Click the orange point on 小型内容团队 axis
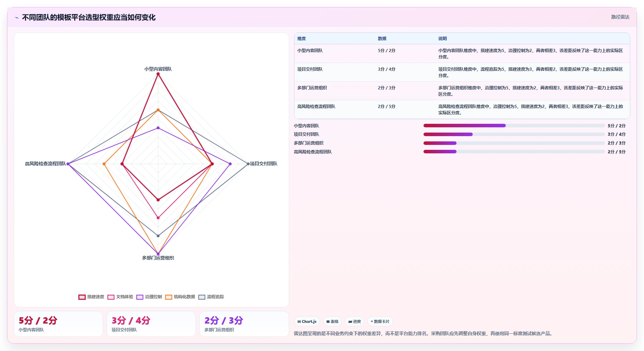This screenshot has height=351, width=644. tap(158, 110)
